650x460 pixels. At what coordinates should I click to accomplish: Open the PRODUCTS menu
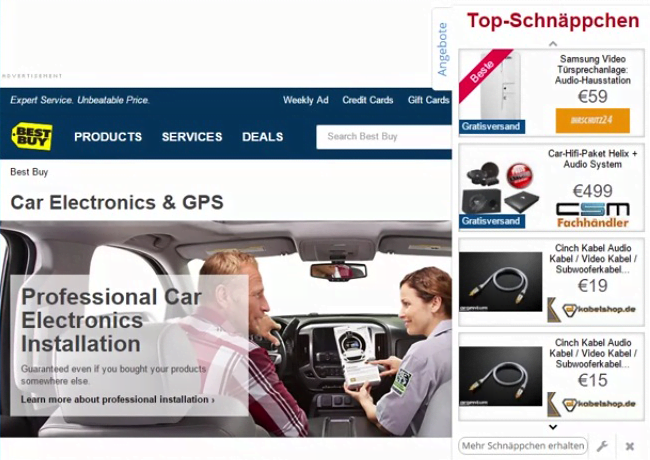108,137
